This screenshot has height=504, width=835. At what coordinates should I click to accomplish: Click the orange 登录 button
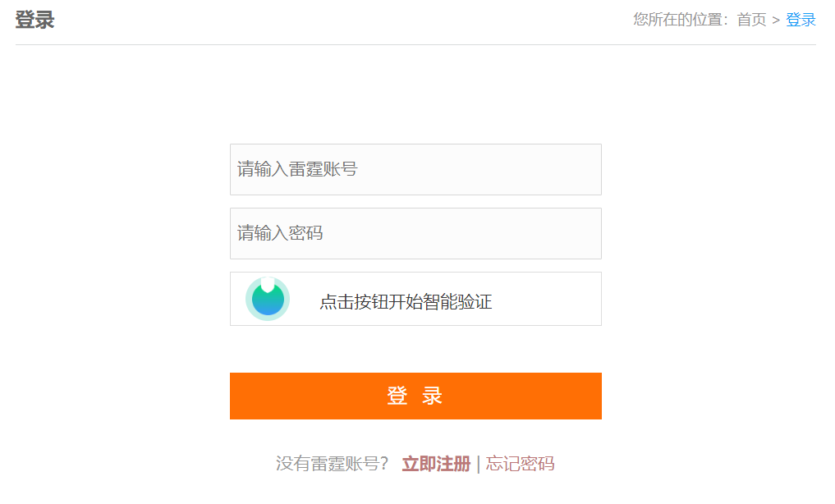[415, 396]
